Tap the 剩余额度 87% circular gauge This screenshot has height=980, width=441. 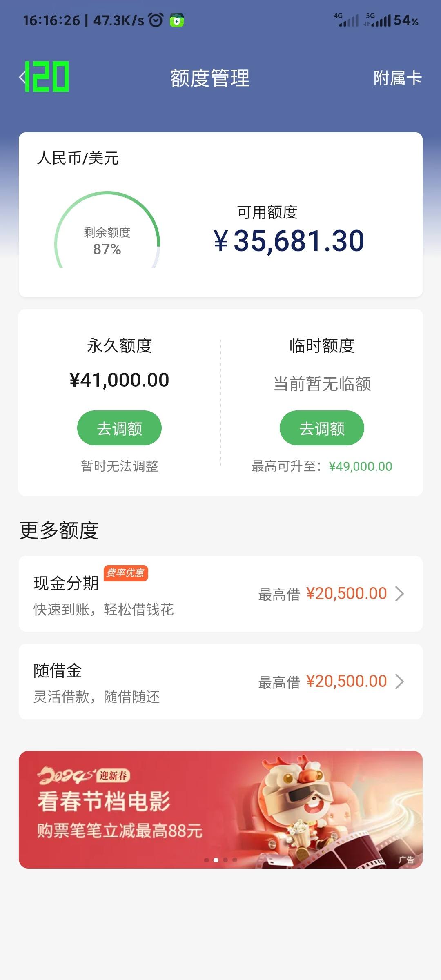107,230
